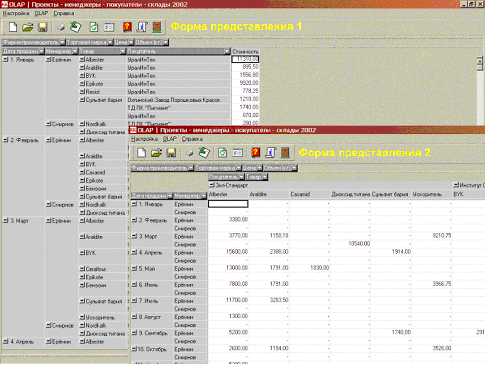The width and height of the screenshot is (486, 365).
Task: Click Refresh icon in Form 2 toolbar
Action: tap(222, 153)
